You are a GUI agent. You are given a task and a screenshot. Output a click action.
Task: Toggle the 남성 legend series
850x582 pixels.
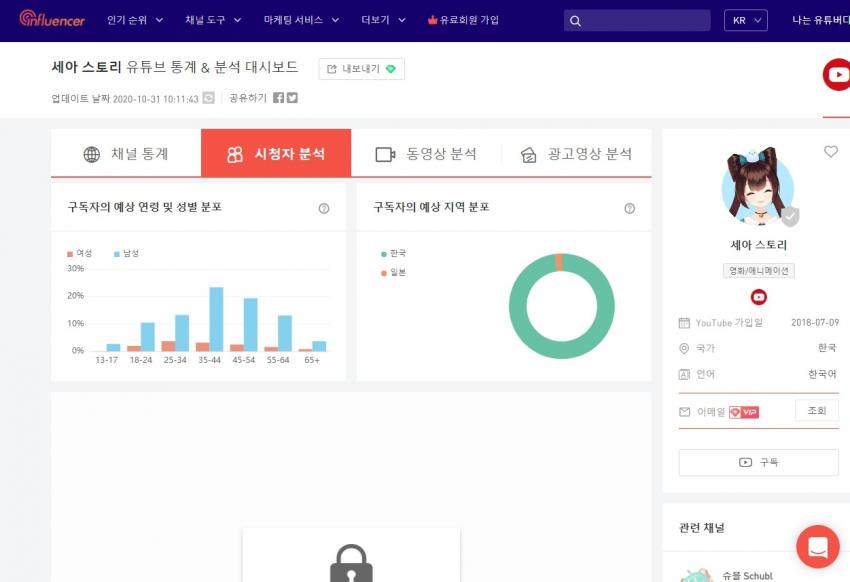pyautogui.click(x=126, y=254)
